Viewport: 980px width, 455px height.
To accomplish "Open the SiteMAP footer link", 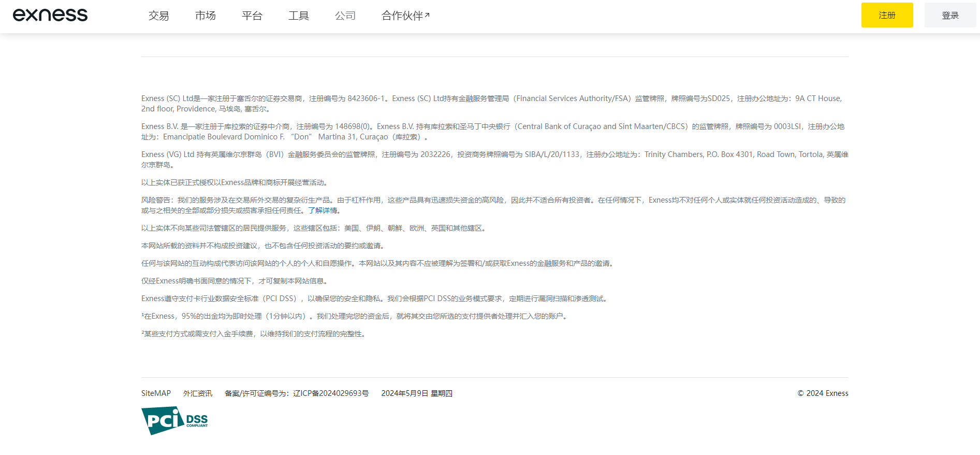I will tap(156, 393).
